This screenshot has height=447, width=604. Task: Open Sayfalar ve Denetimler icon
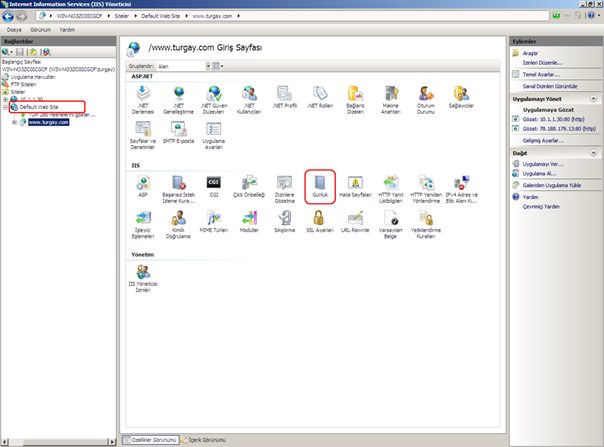pos(143,135)
